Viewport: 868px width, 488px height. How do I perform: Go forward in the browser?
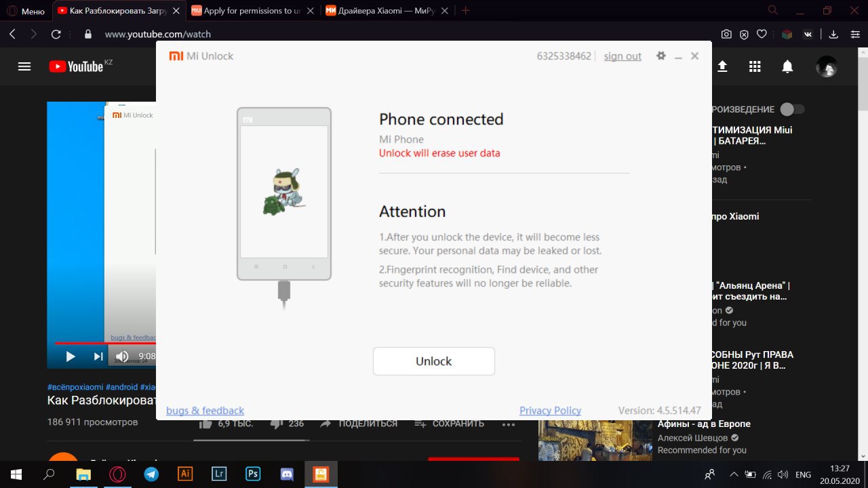pos(34,34)
